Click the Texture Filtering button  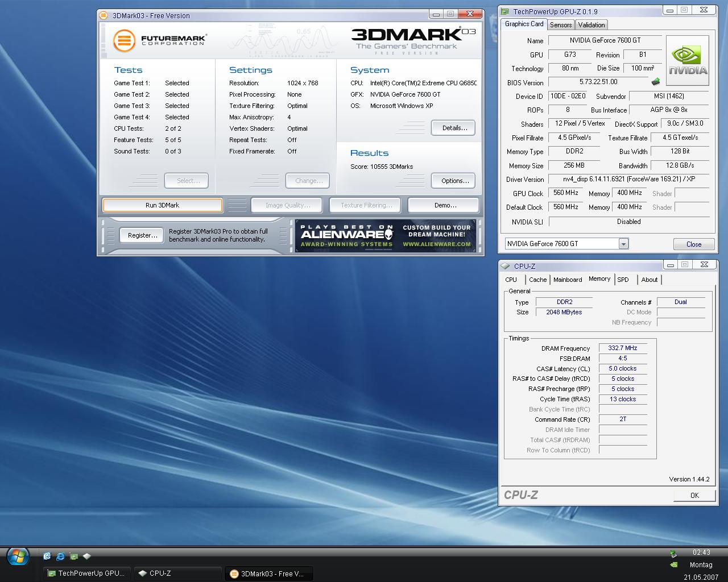pos(365,205)
